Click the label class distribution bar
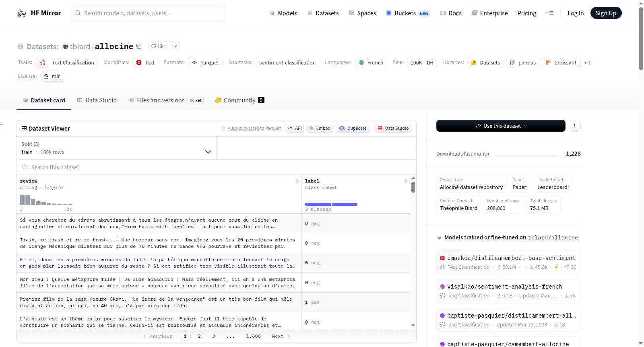This screenshot has height=347, width=644. tap(331, 204)
